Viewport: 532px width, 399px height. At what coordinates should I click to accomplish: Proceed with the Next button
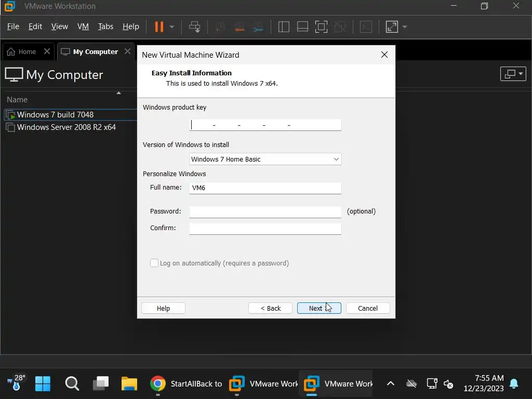[319, 308]
